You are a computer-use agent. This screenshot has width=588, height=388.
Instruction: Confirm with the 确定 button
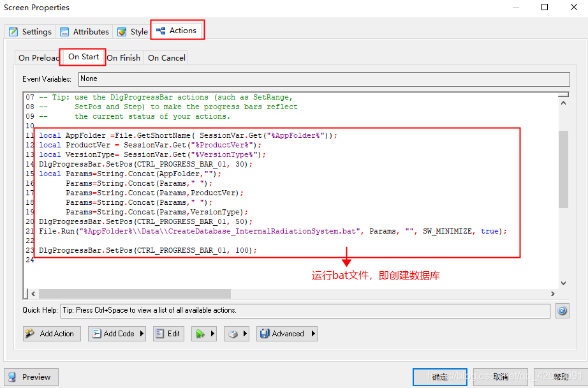(440, 377)
